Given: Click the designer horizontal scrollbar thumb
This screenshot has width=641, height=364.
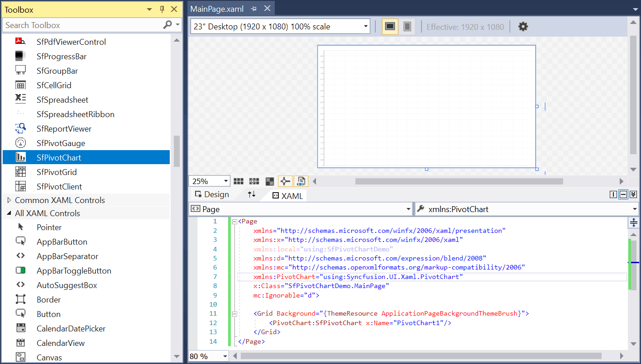Looking at the screenshot, I should (459, 181).
